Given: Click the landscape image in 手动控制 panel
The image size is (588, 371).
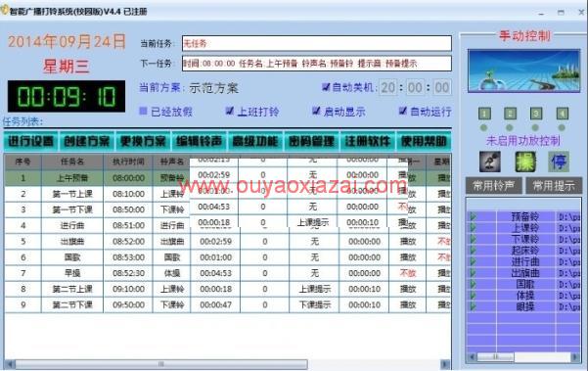Looking at the screenshot, I should [x=523, y=70].
